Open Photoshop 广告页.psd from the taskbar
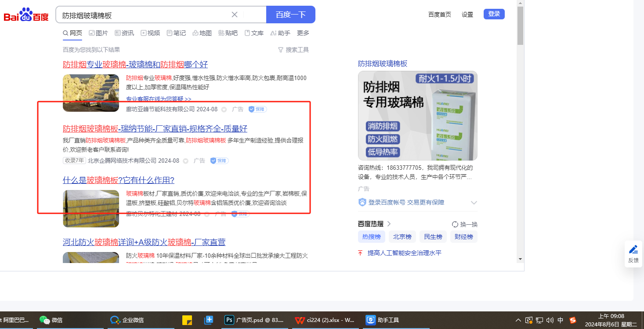Viewport: 644px width, 329px height. coord(254,320)
